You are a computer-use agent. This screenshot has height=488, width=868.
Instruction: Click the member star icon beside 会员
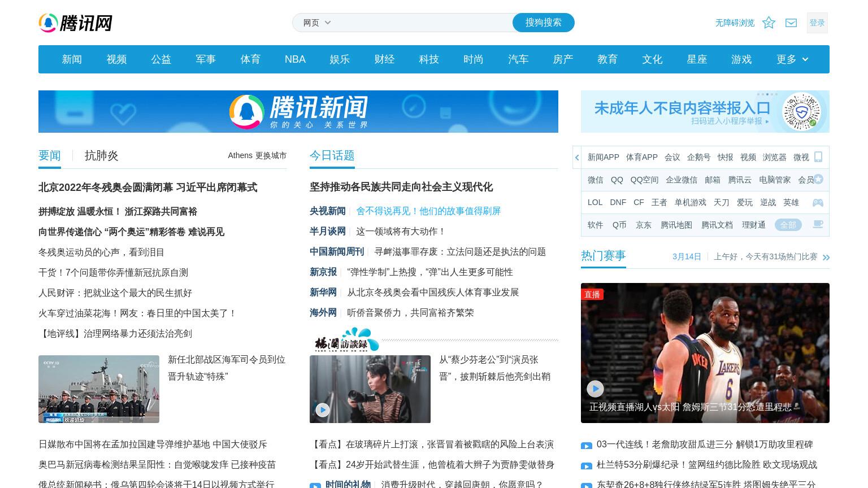(x=818, y=180)
